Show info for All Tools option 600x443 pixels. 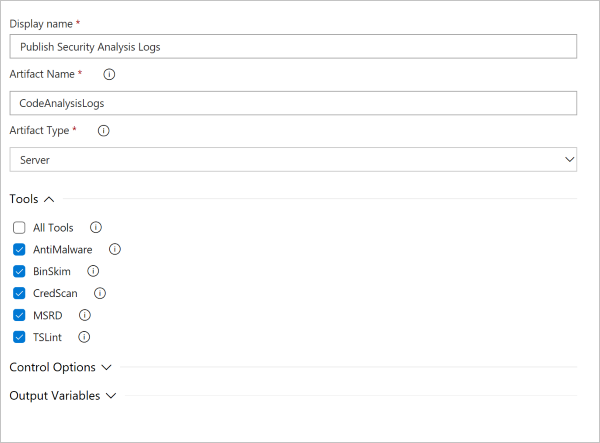[96, 227]
